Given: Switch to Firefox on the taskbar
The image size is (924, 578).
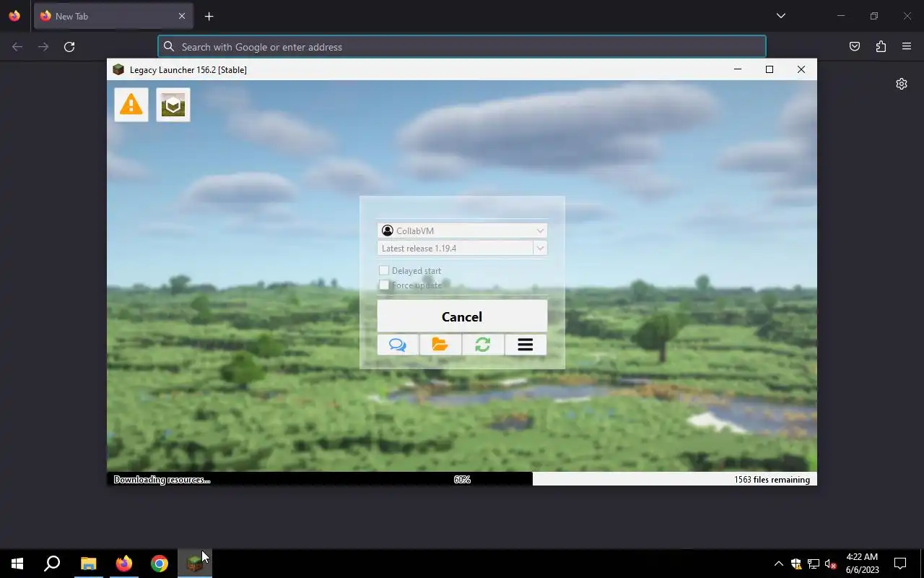Looking at the screenshot, I should click(124, 564).
